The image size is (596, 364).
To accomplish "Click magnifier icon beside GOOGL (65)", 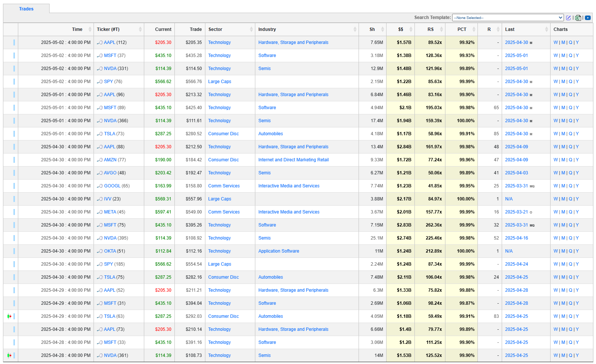I will pos(100,186).
